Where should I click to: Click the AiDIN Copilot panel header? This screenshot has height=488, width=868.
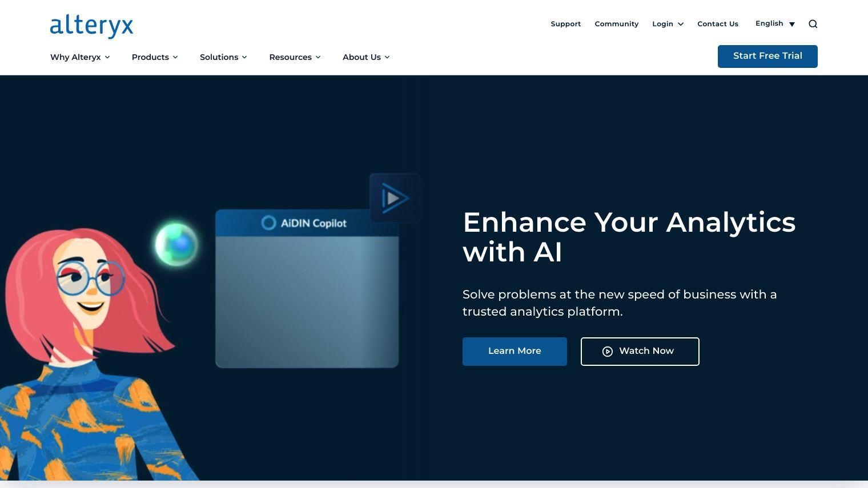307,223
